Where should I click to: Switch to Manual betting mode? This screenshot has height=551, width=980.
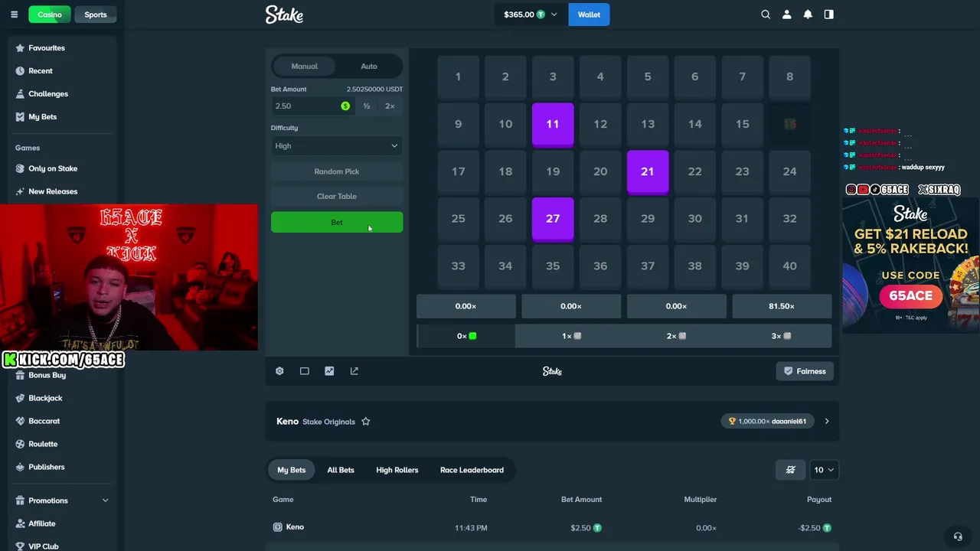(305, 67)
